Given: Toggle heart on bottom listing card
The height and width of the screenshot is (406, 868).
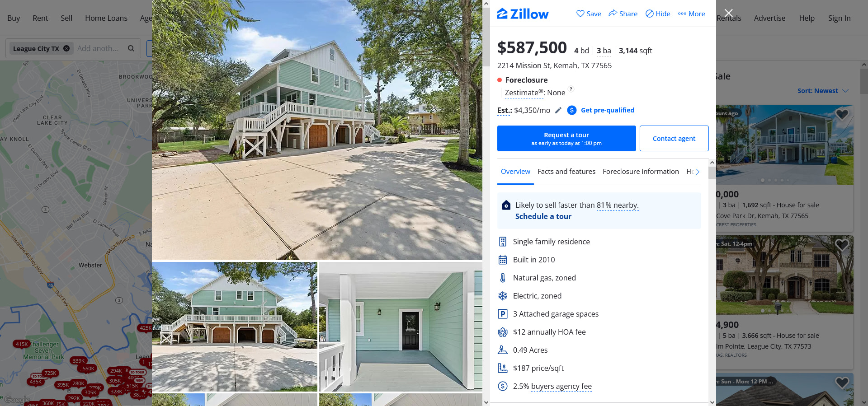Looking at the screenshot, I should pos(842,383).
